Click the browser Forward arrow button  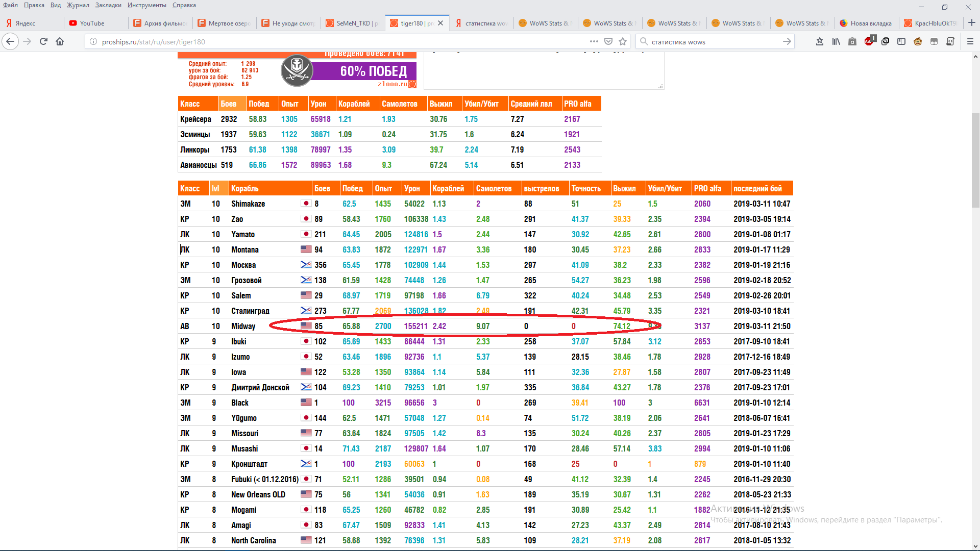tap(27, 41)
